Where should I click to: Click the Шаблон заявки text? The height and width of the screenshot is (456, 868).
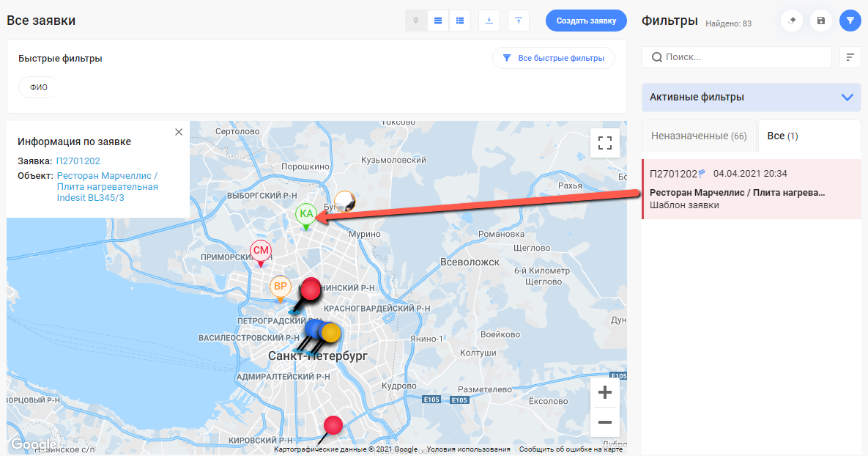684,205
